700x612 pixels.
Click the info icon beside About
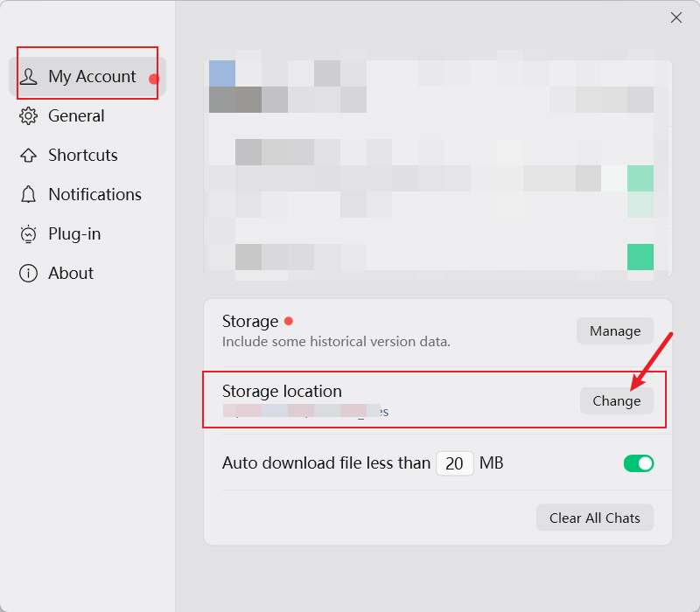click(29, 273)
